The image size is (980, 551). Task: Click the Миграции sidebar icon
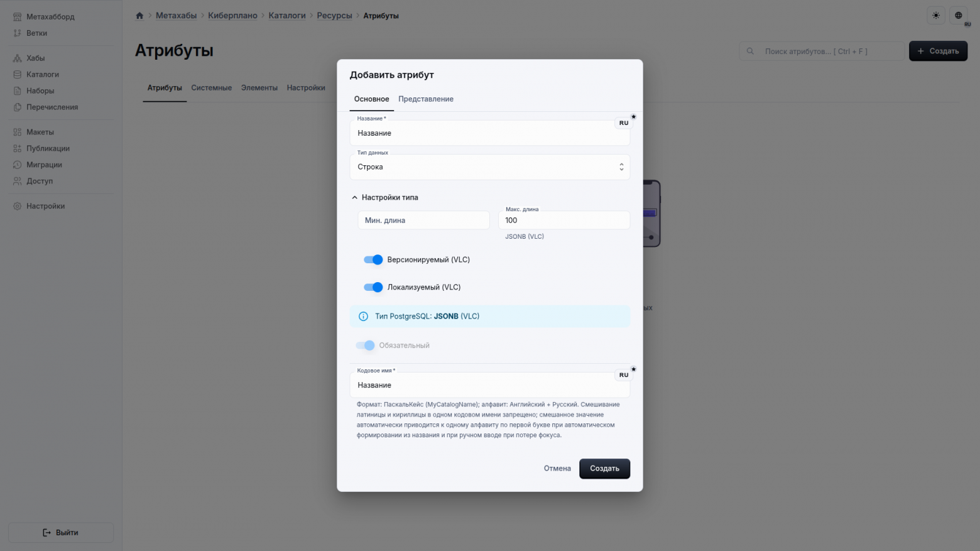[x=18, y=165]
